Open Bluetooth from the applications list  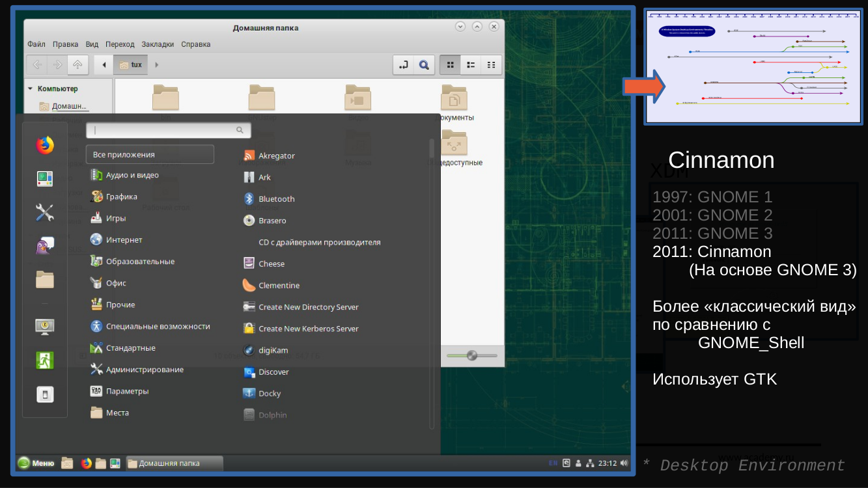point(269,199)
